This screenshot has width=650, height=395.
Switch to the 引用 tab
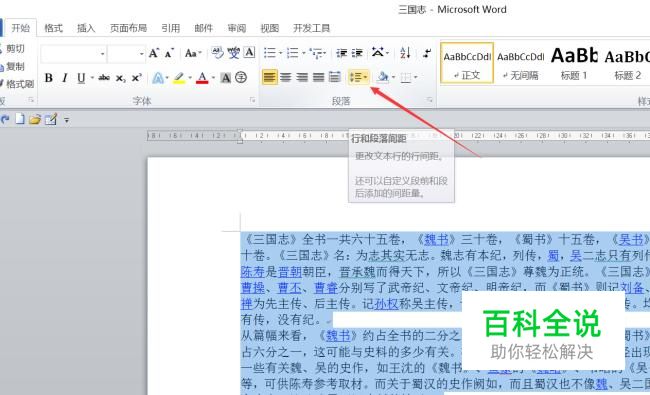170,28
